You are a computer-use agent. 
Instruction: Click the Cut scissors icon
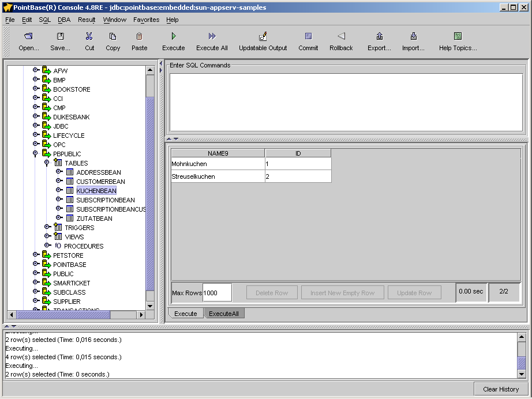(89, 36)
